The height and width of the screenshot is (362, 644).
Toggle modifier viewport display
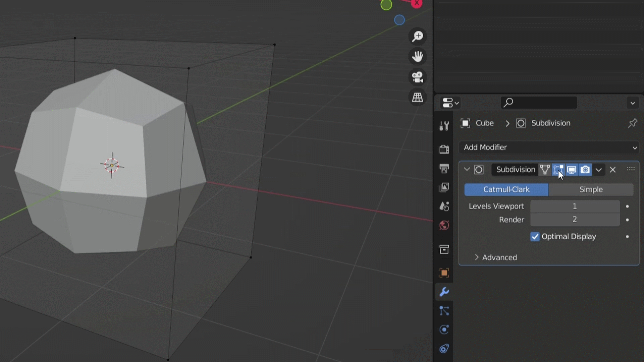(572, 170)
